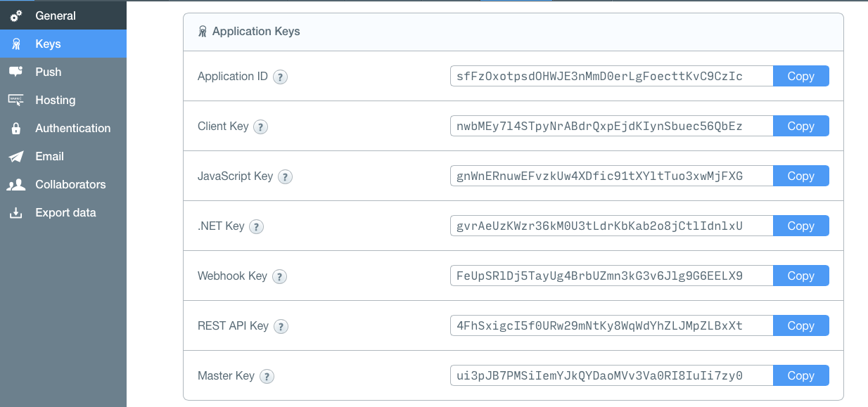Viewport: 868px width, 407px height.
Task: Copy the Application ID
Action: (800, 76)
